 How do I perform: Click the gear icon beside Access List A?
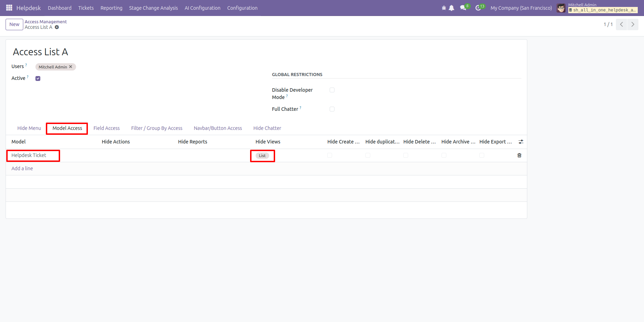tap(57, 27)
